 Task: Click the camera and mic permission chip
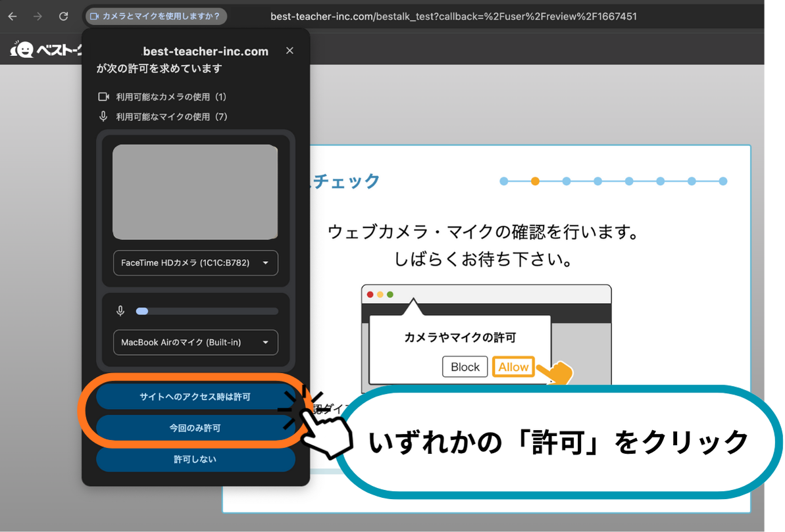pos(156,16)
